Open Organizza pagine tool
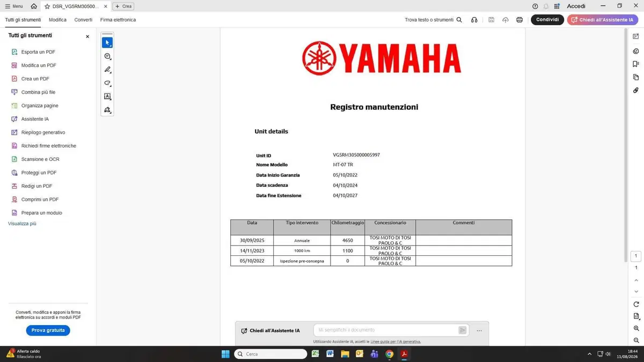Screen dimensions: 644x362 tap(40, 106)
